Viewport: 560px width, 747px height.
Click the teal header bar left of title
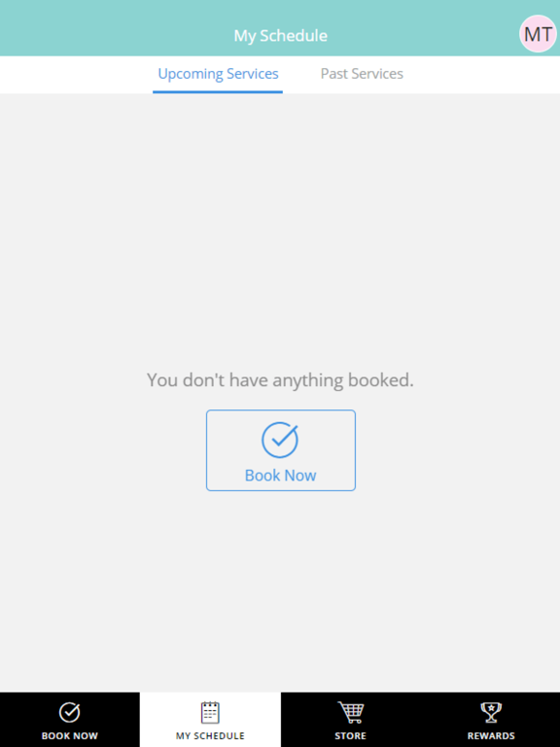tap(115, 28)
